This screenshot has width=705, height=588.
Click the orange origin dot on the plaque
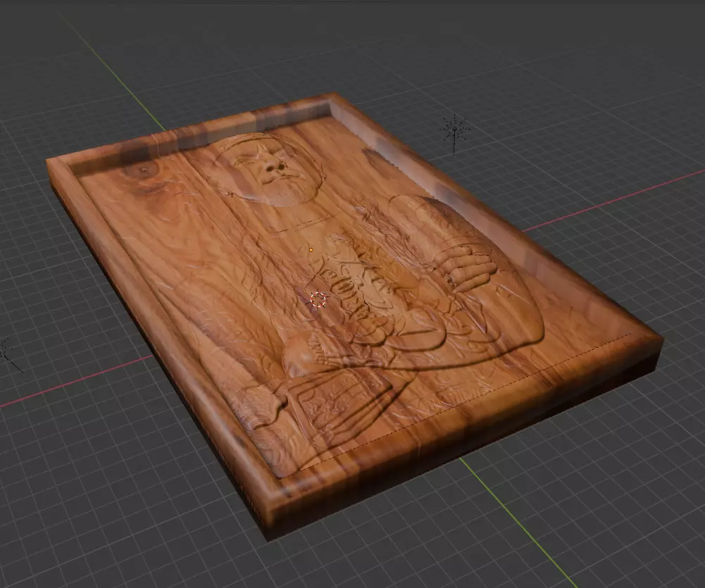pos(311,249)
